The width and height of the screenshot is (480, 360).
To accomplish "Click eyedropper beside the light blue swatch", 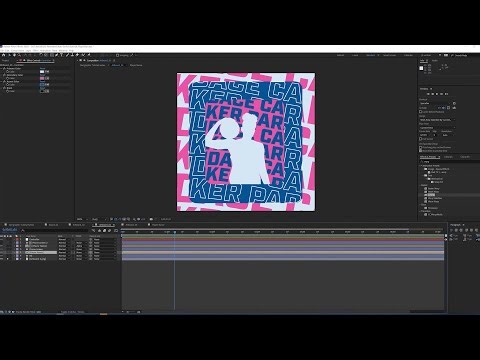I will click(47, 72).
